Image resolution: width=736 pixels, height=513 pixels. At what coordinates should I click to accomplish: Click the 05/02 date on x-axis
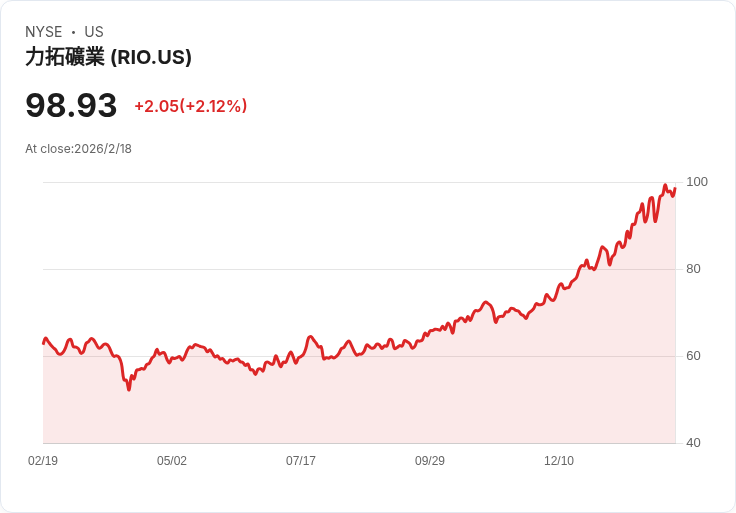tap(172, 460)
